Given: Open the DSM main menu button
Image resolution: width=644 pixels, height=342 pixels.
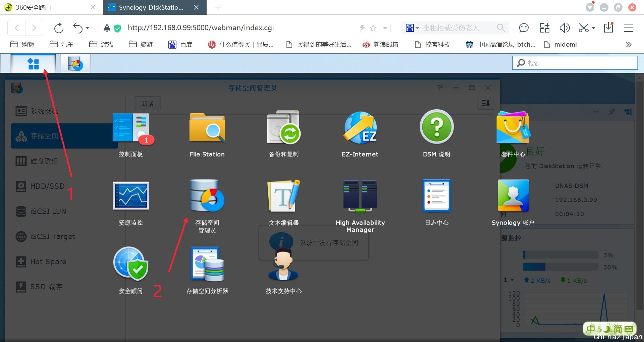Looking at the screenshot, I should 33,64.
